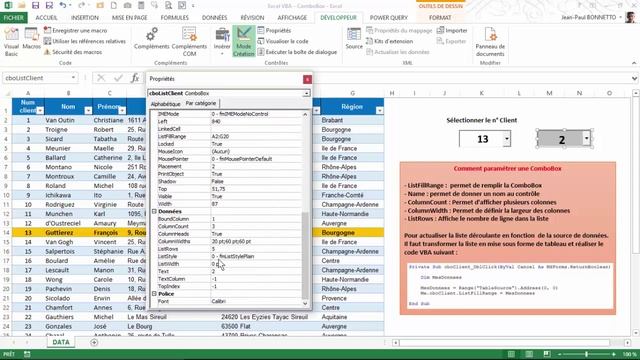Open Sécurité des macros
The width and height of the screenshot is (640, 360).
73,52
